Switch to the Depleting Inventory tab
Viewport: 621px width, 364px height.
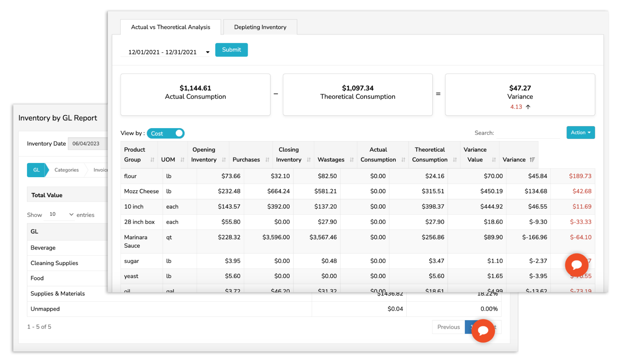[260, 27]
